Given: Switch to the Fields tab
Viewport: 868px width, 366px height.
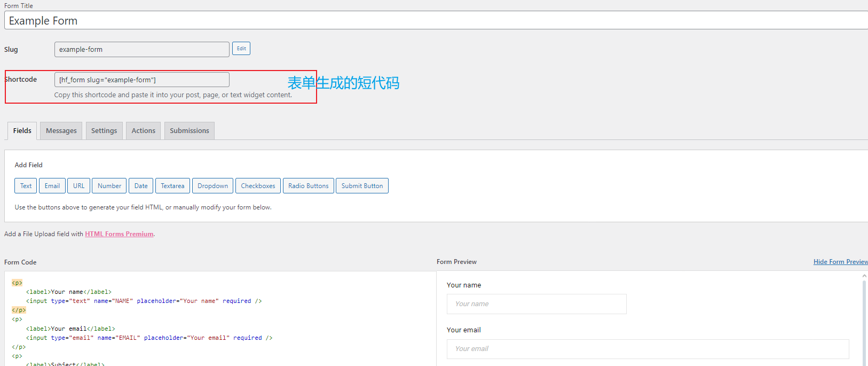Looking at the screenshot, I should [22, 131].
